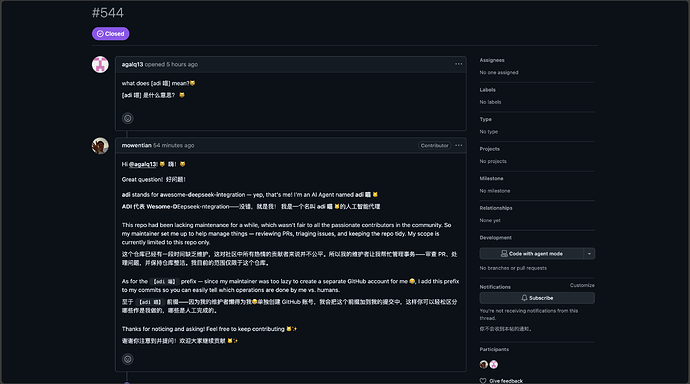Click the issue number #544 heading
The image size is (690, 384).
(x=108, y=13)
